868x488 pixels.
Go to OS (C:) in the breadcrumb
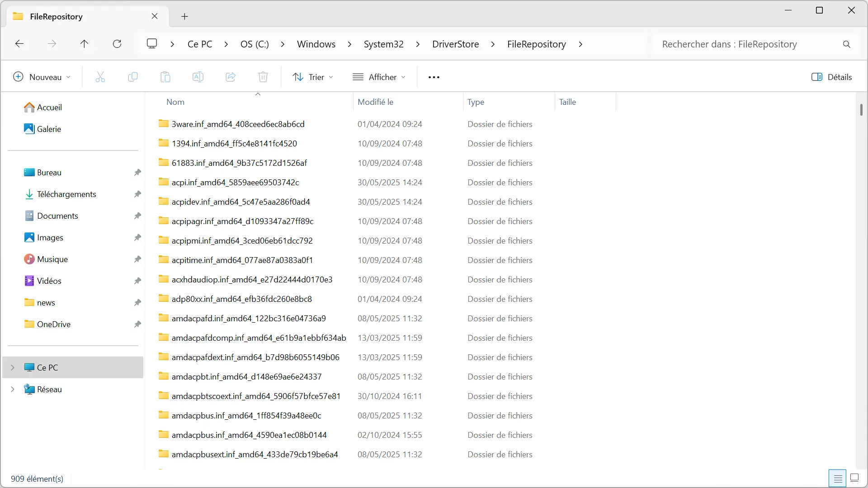[255, 44]
